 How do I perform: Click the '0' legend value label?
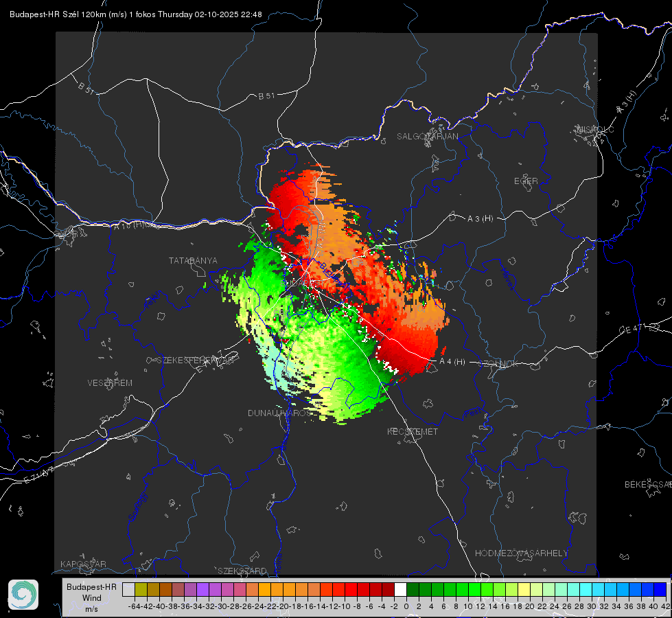[x=406, y=606]
